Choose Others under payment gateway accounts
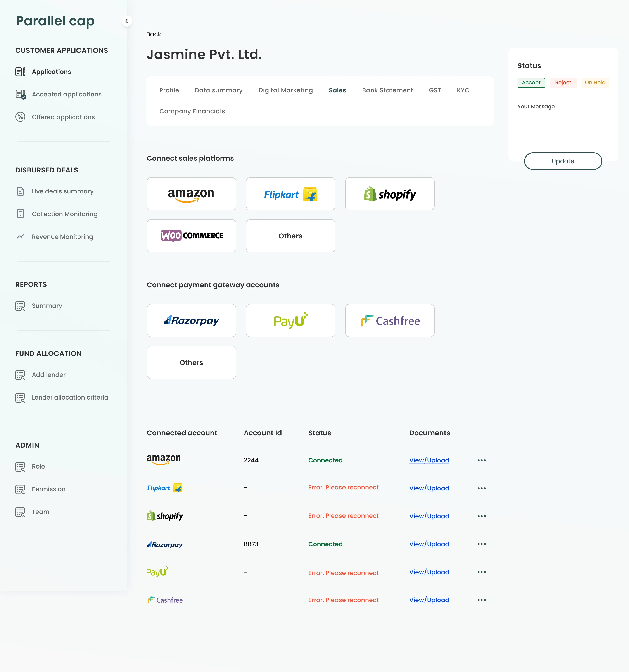 [191, 362]
